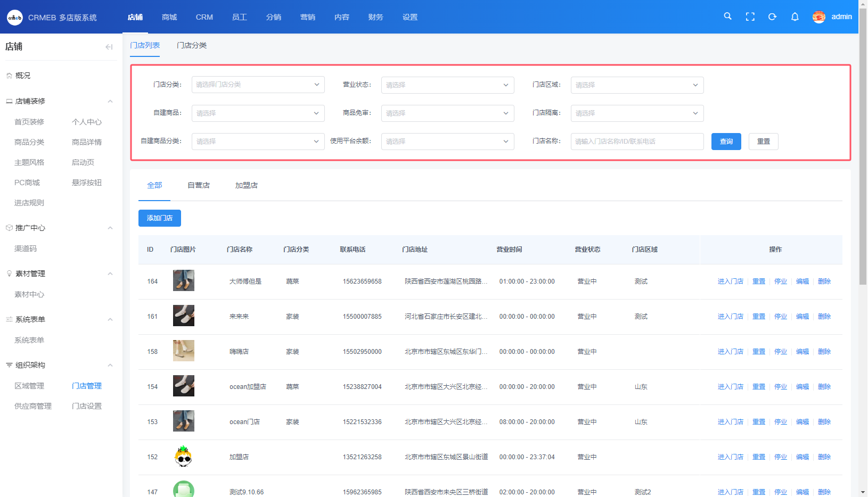
Task: Select the 加盟店 tab
Action: (247, 185)
